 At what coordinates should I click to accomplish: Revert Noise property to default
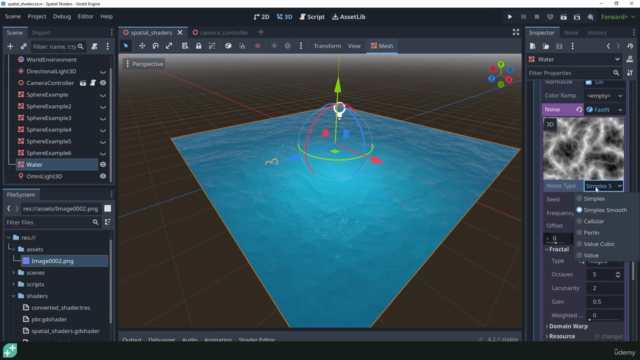click(x=579, y=109)
